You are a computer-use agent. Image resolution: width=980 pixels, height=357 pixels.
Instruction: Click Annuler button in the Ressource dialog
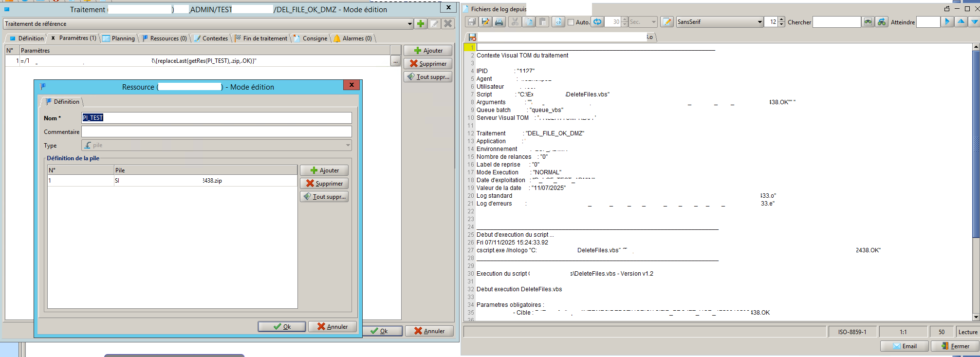click(333, 326)
